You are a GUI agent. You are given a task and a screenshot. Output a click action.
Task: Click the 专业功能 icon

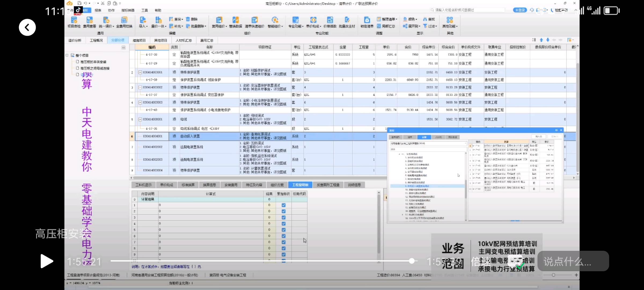pos(296,20)
